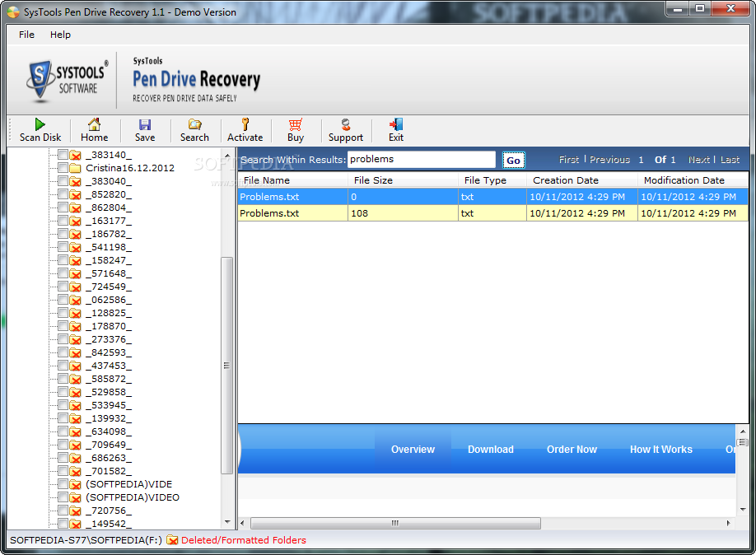Sort by the Modification Date column
The width and height of the screenshot is (756, 555).
(693, 180)
